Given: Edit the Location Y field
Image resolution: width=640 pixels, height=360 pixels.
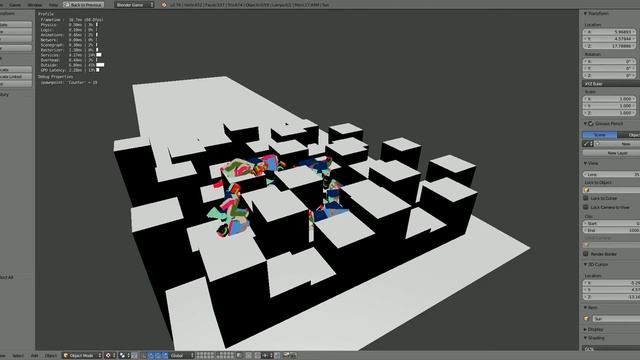Looking at the screenshot, I should 609,39.
